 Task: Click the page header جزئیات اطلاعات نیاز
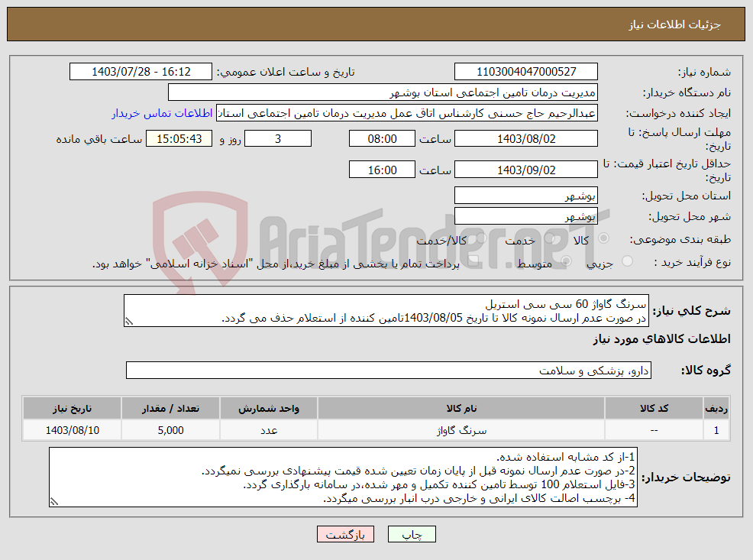point(675,24)
